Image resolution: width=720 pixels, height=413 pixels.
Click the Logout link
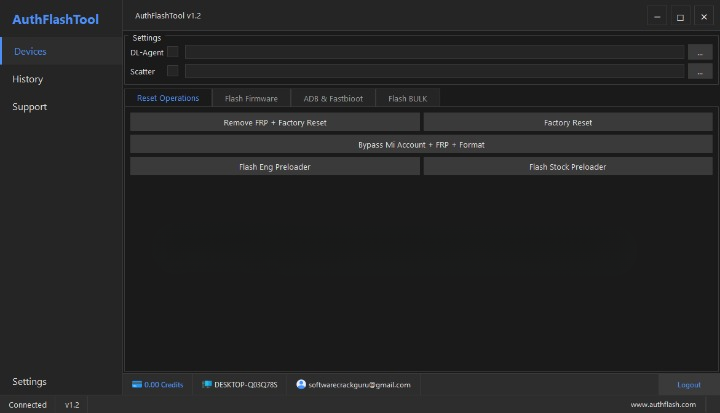pyautogui.click(x=688, y=384)
